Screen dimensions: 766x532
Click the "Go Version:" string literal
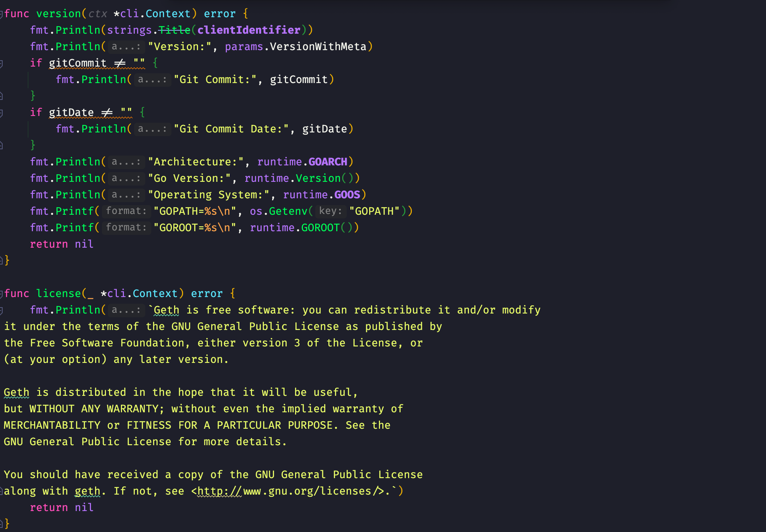coord(189,178)
